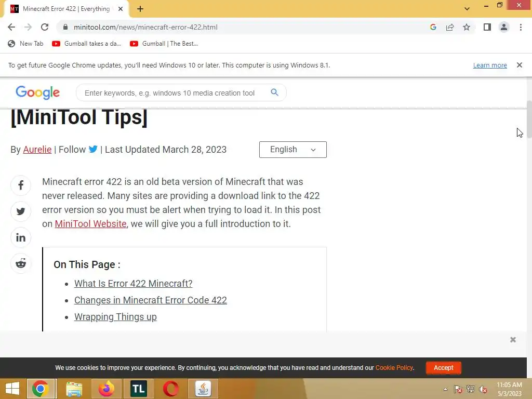Select the Minecraft Error 422 tab

click(x=66, y=9)
